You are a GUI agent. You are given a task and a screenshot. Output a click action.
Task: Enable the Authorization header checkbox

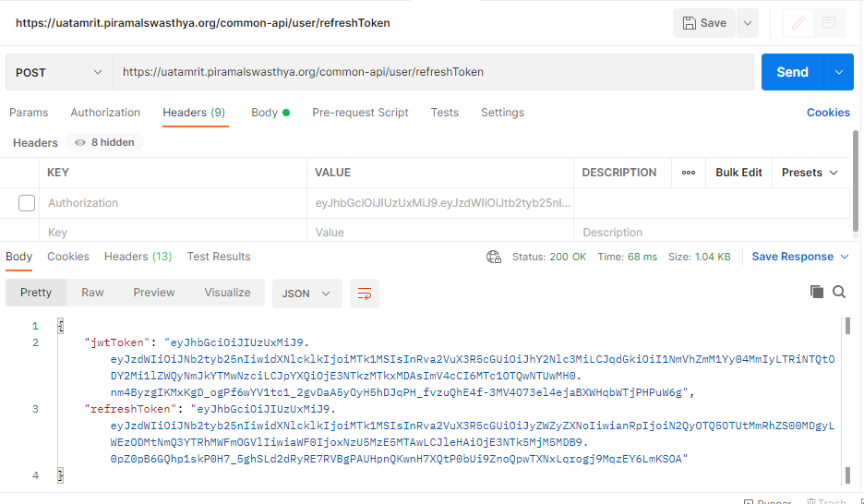point(27,203)
